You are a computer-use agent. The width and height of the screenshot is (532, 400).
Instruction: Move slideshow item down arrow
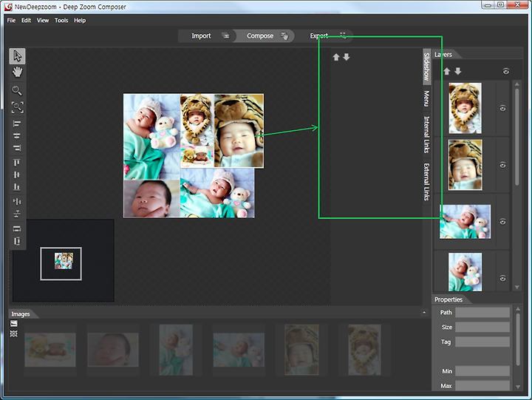tap(346, 57)
